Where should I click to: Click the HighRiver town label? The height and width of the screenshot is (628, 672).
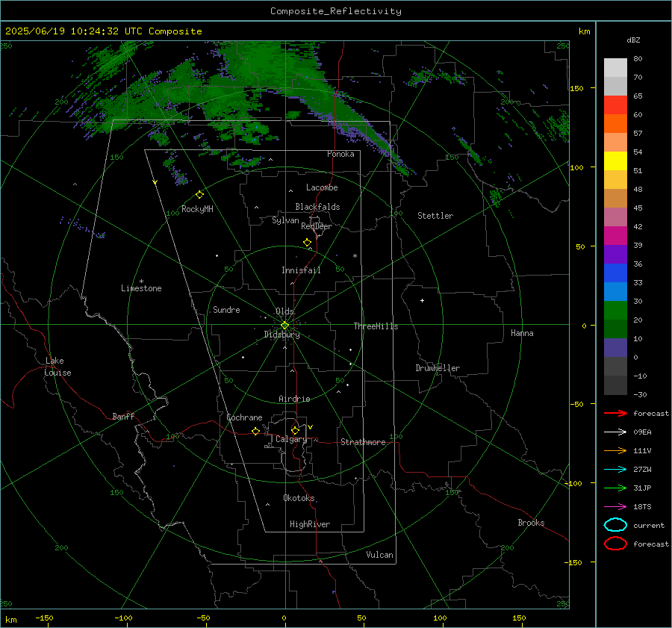(x=310, y=524)
